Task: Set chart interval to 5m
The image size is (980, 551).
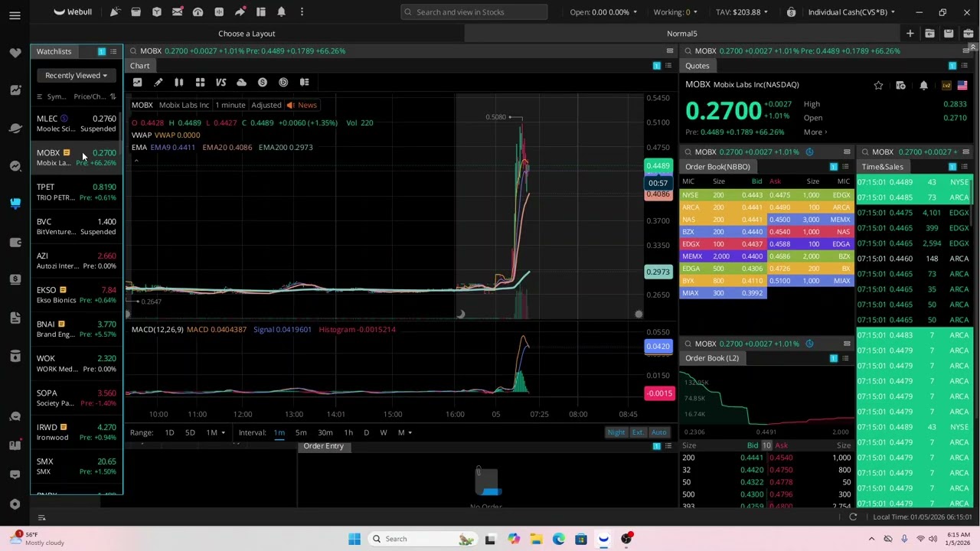Action: [x=301, y=433]
